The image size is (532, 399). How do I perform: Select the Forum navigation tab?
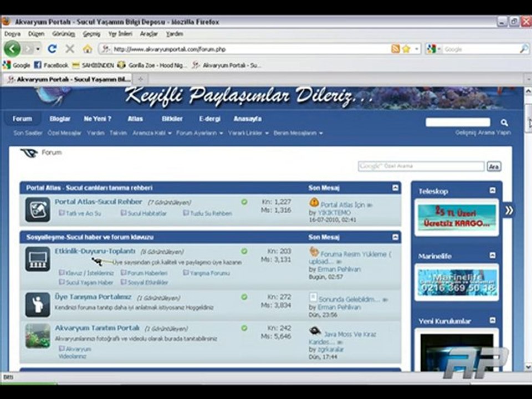[x=22, y=119]
